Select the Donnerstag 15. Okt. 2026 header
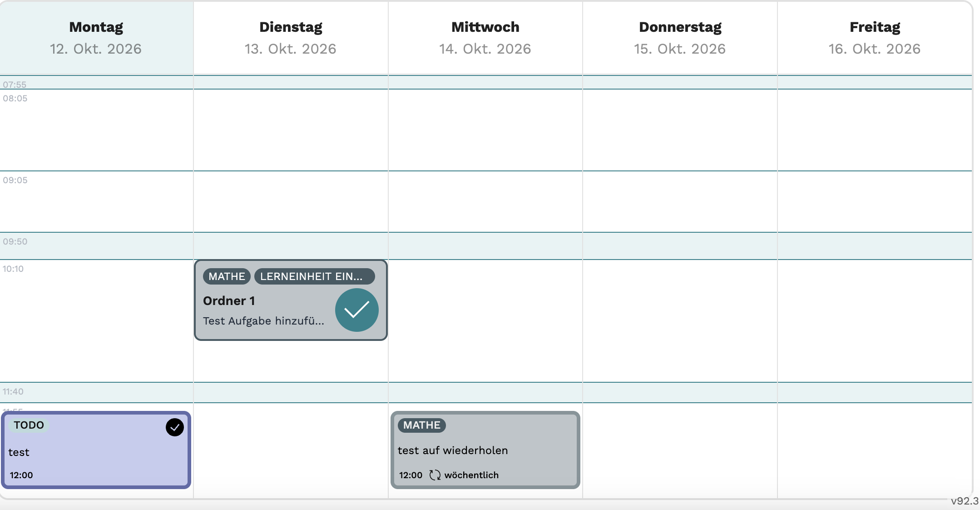Screen dimensions: 980x510 tap(680, 38)
